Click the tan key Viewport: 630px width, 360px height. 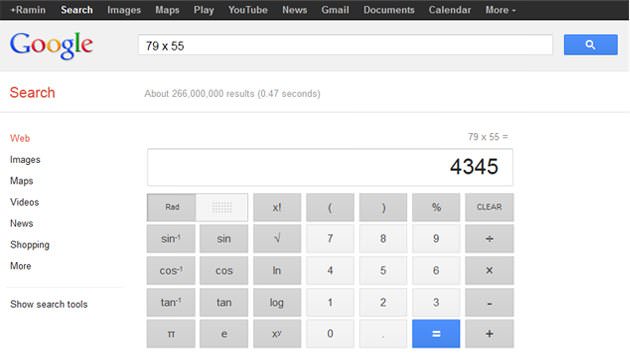[224, 302]
